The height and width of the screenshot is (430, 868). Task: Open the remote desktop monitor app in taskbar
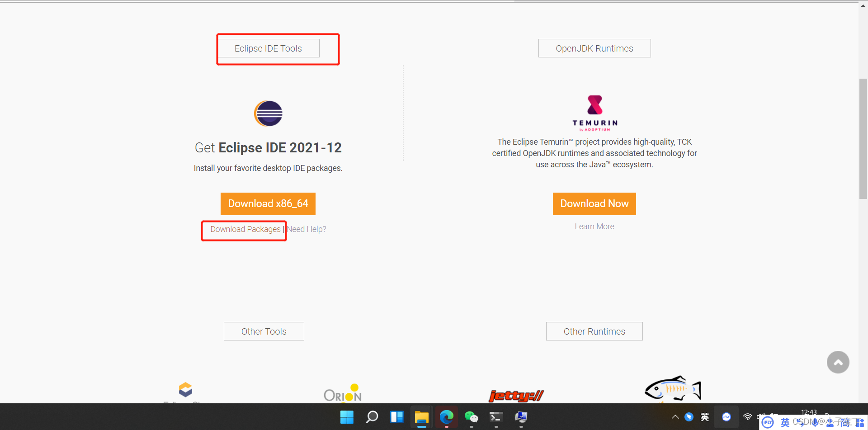[x=521, y=417]
